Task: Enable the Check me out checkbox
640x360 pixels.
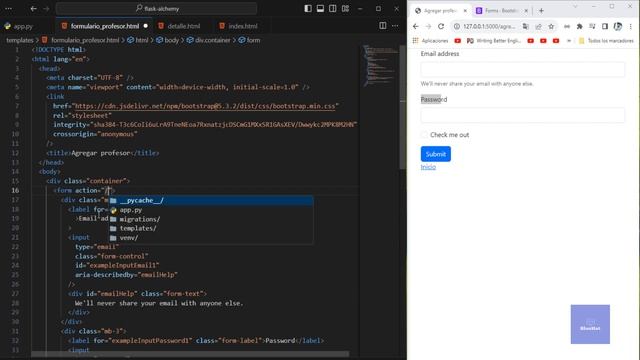Action: (424, 135)
